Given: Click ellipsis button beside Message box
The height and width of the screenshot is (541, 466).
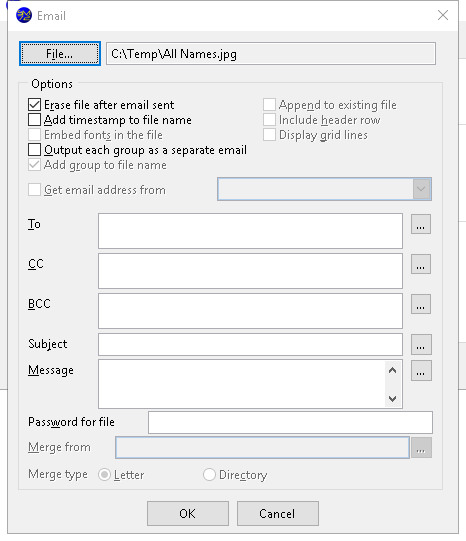Looking at the screenshot, I should (x=421, y=371).
